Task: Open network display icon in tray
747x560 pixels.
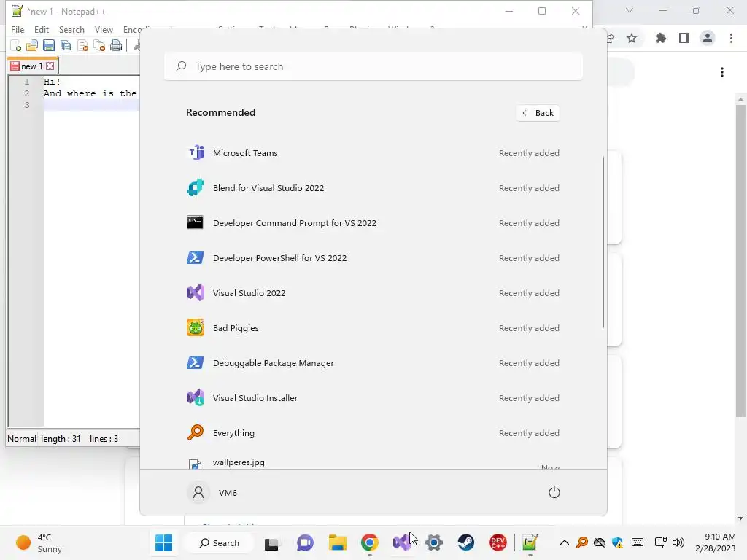Action: (x=660, y=542)
